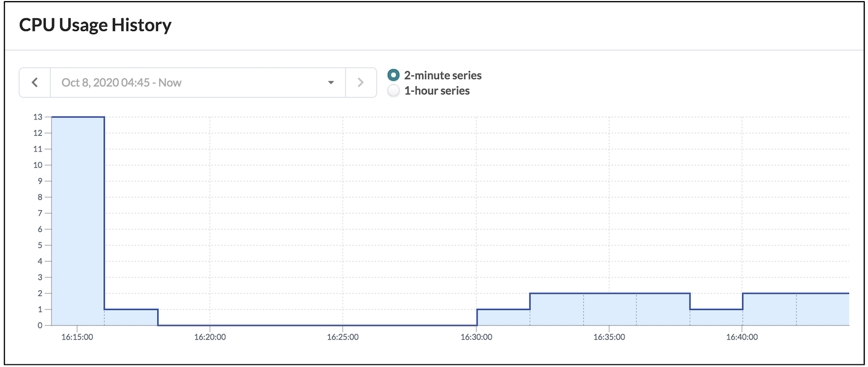Select the 1-hour series radio button
Viewport: 868px width, 367px height.
pyautogui.click(x=393, y=91)
